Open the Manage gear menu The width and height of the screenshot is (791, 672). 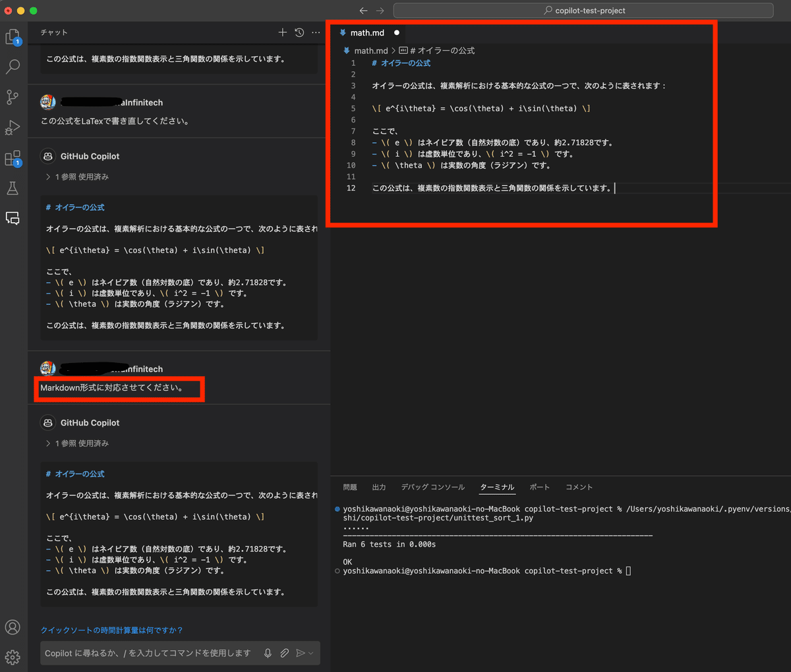13,657
